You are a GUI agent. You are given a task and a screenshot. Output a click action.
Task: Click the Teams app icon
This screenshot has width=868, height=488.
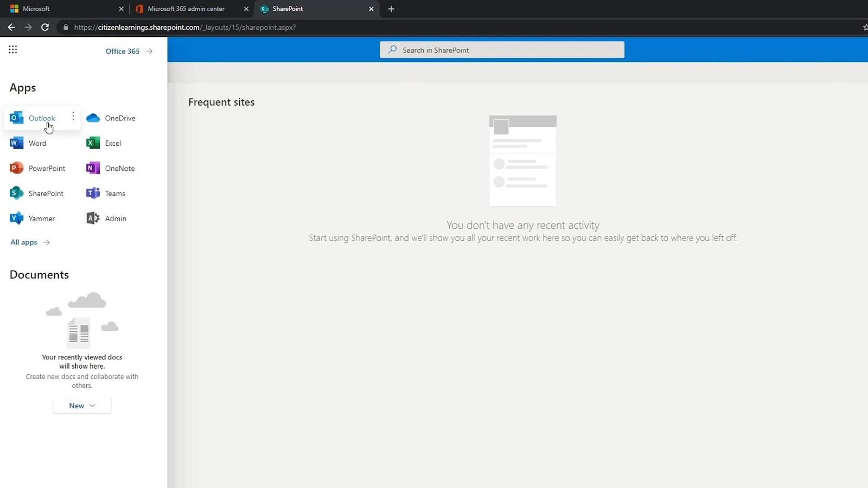tap(93, 193)
